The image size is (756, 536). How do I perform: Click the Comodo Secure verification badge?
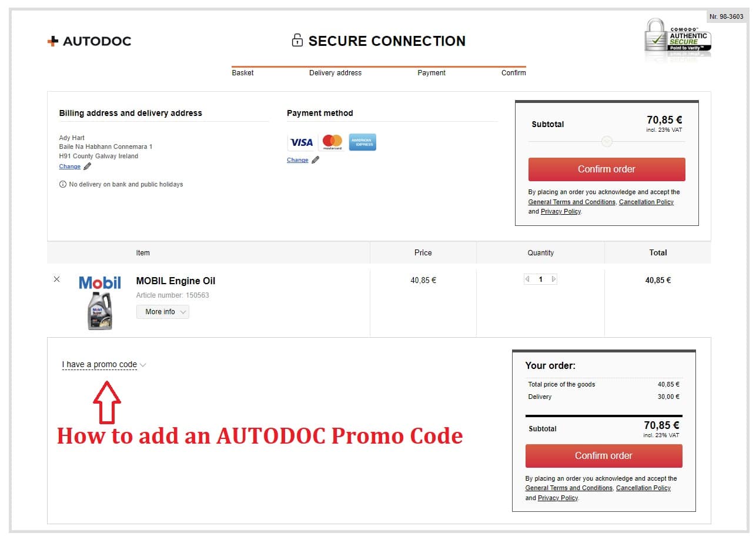pos(677,39)
